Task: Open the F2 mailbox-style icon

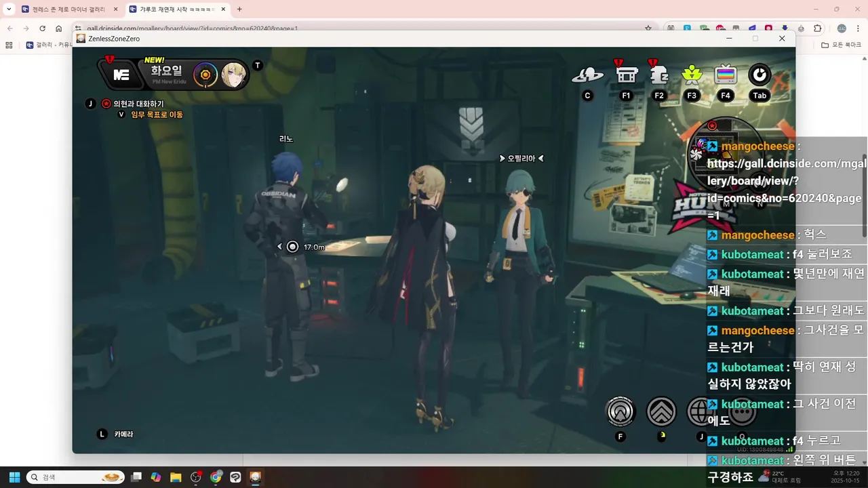Action: [x=659, y=75]
